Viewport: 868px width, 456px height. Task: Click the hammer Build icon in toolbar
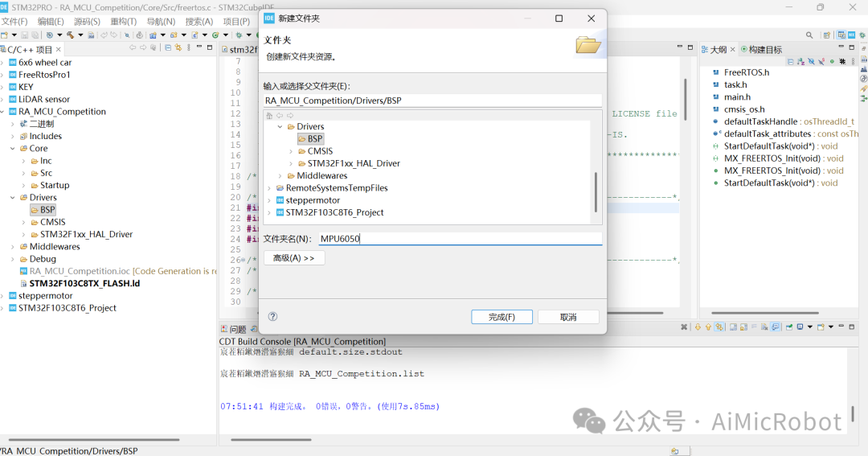point(70,35)
